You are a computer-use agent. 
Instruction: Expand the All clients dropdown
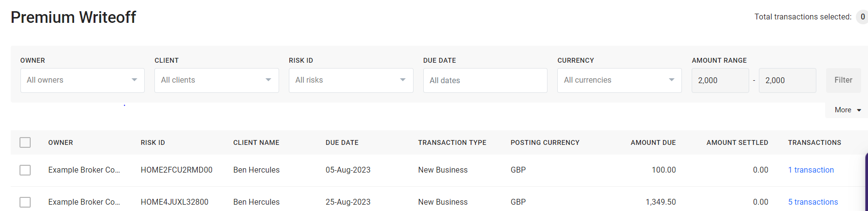(216, 80)
